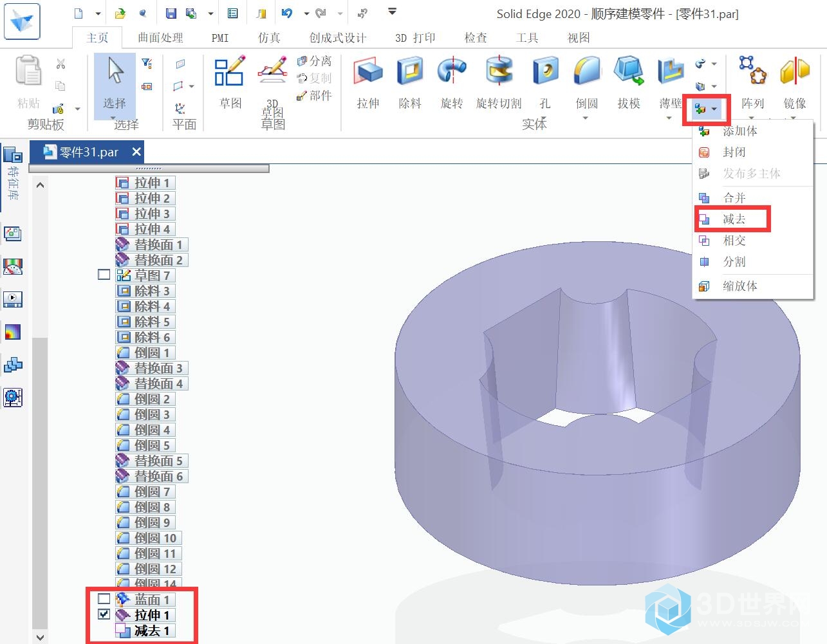Screen dimensions: 827x644
Task: Choose 封闭 from the dropdown menu
Action: point(752,152)
